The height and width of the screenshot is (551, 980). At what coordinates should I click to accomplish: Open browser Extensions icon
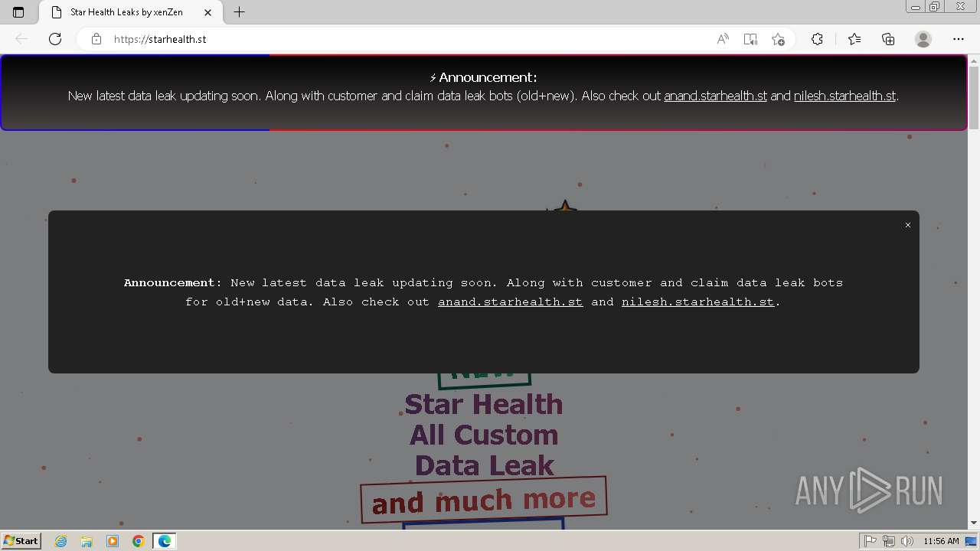(817, 39)
